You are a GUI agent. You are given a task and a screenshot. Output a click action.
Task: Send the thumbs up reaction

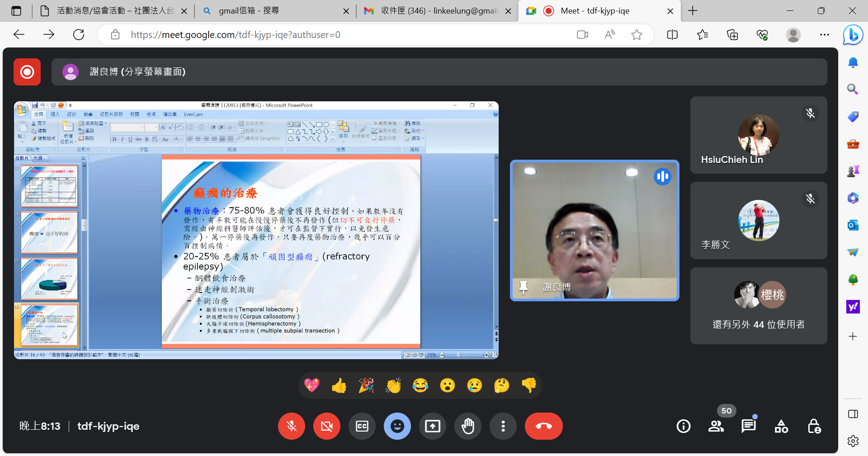point(339,385)
